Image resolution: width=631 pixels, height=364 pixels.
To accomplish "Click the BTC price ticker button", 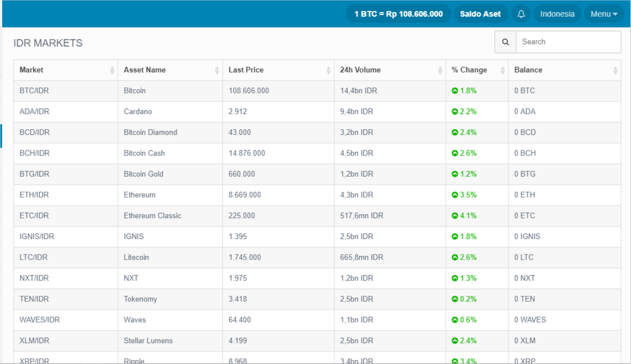I will point(398,14).
